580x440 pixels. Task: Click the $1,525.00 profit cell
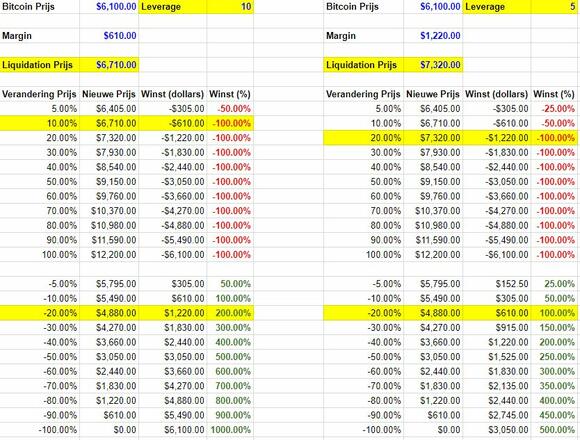click(x=497, y=357)
